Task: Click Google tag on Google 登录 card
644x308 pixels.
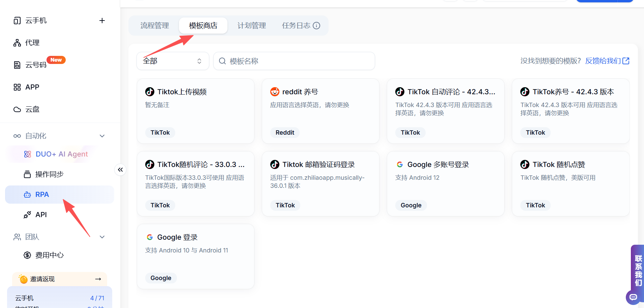Action: (x=161, y=278)
